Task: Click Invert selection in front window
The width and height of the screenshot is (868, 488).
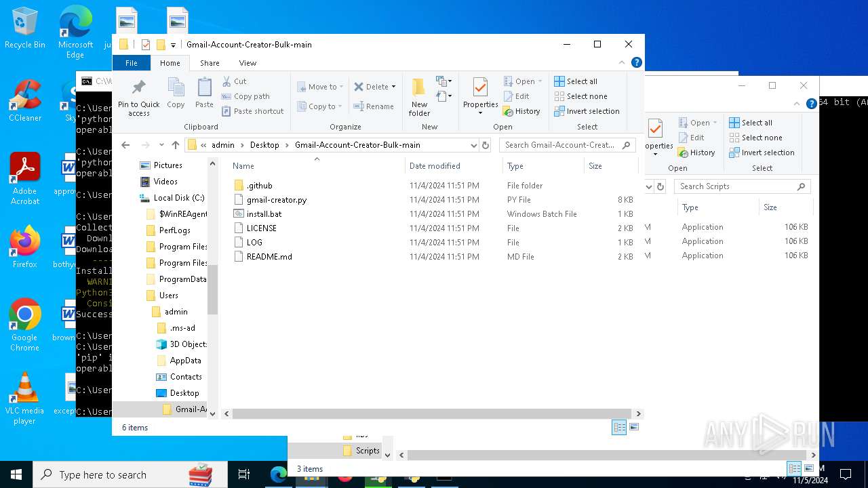Action: coord(587,111)
